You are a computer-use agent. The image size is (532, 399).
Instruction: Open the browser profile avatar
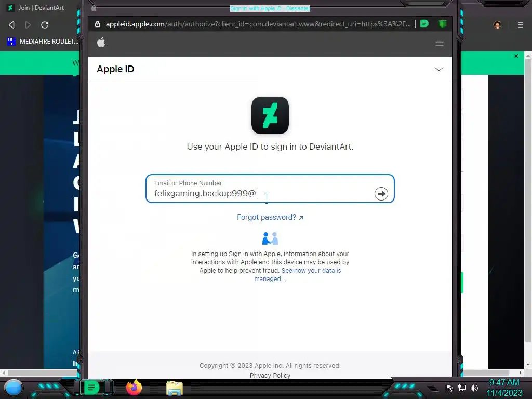coord(497,25)
